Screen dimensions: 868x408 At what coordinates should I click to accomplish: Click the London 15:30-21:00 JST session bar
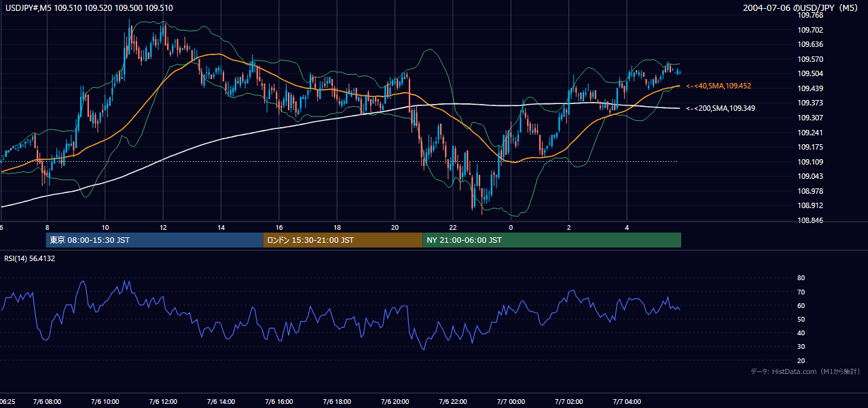[343, 240]
